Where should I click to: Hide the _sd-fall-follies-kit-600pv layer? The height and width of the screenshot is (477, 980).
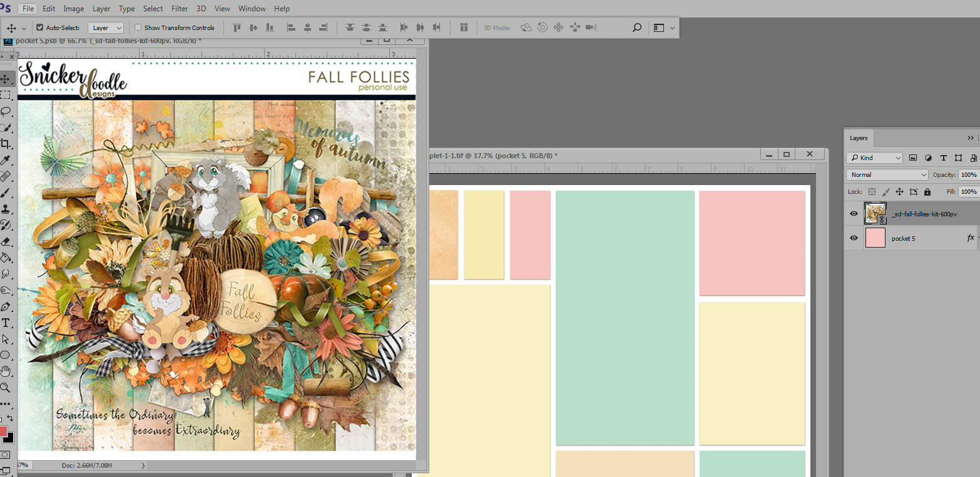tap(854, 214)
